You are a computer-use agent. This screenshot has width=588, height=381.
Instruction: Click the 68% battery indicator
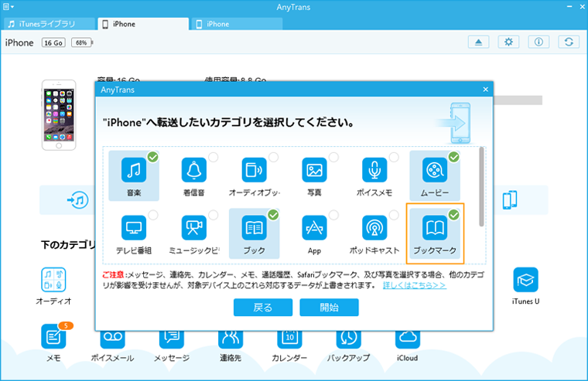click(82, 43)
